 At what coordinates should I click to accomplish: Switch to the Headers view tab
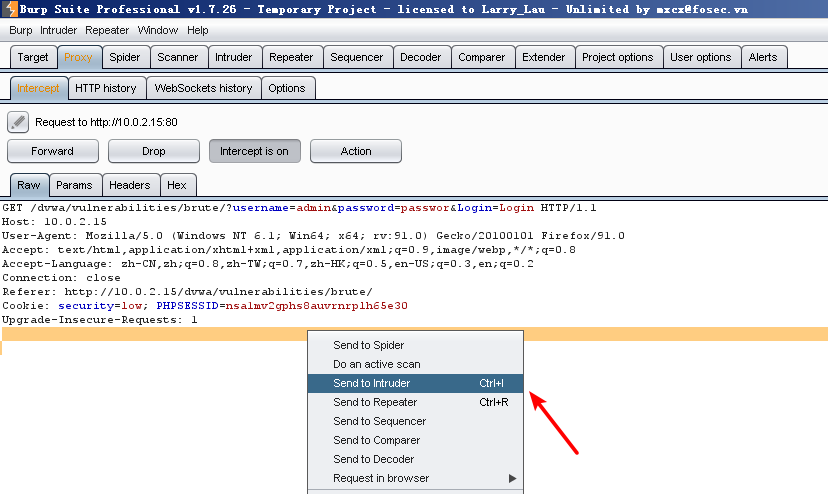pyautogui.click(x=130, y=185)
